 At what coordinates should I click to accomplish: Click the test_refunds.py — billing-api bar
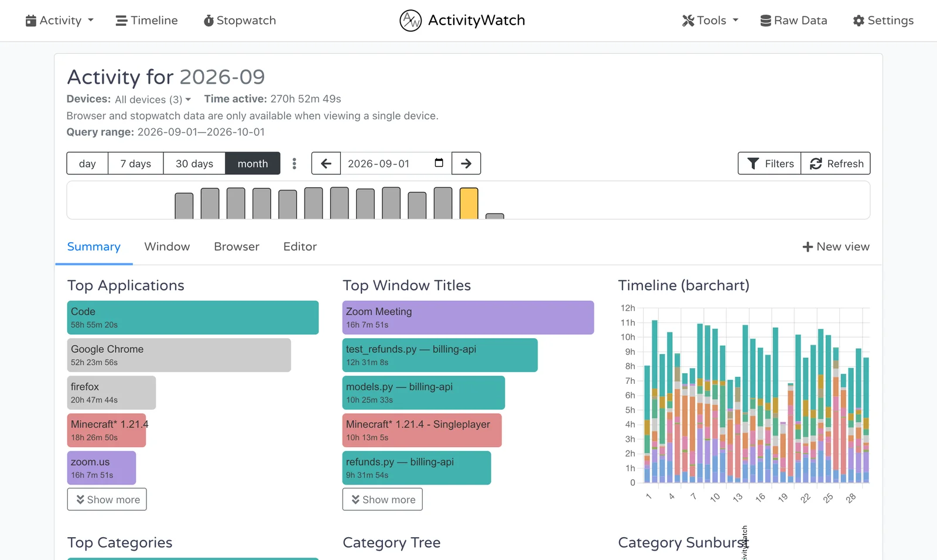point(440,355)
